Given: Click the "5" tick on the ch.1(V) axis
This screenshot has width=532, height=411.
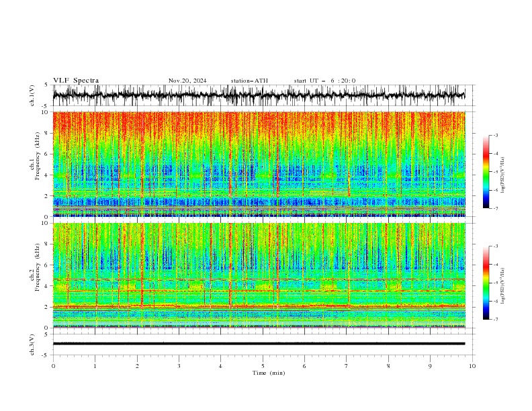Looking at the screenshot, I should tap(46, 85).
